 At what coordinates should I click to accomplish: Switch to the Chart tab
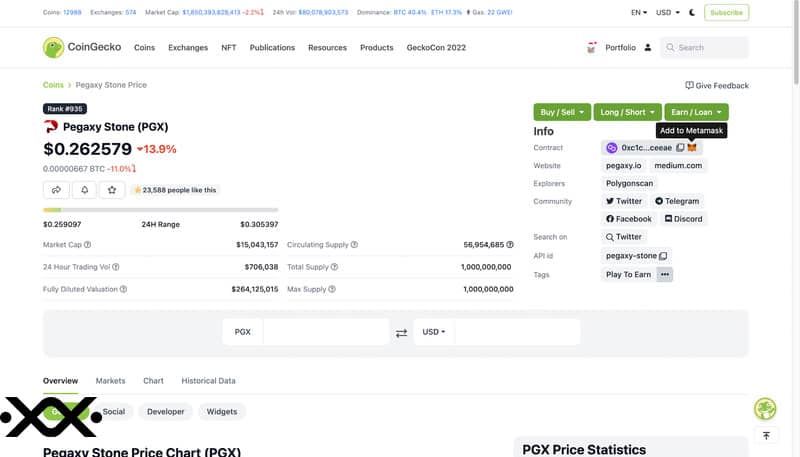click(153, 381)
